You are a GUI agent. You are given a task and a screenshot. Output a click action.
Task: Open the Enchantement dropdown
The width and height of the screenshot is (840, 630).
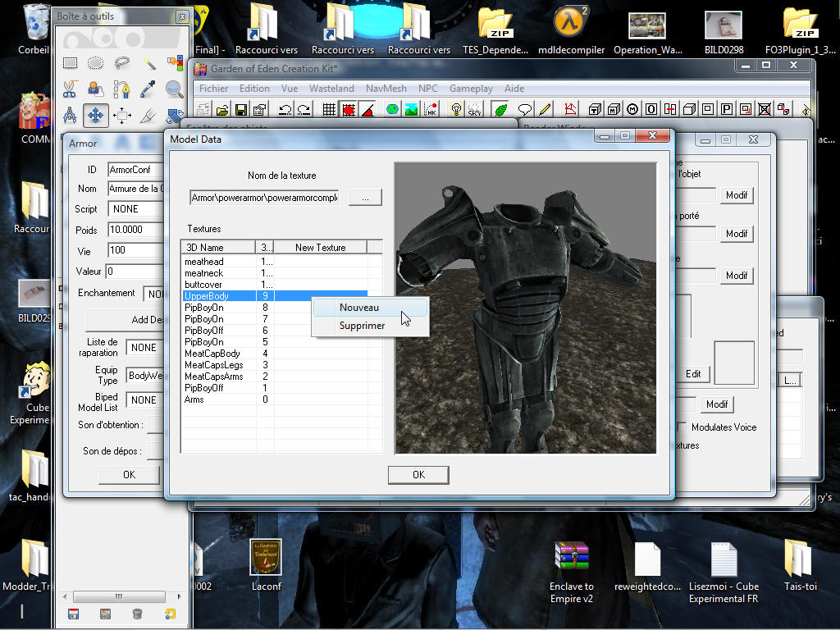coord(153,294)
